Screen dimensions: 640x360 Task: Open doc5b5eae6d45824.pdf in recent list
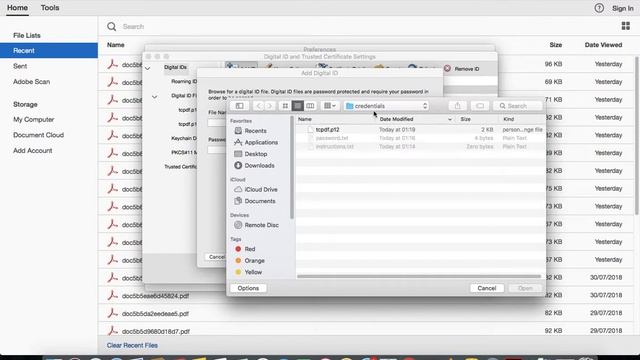pyautogui.click(x=155, y=296)
